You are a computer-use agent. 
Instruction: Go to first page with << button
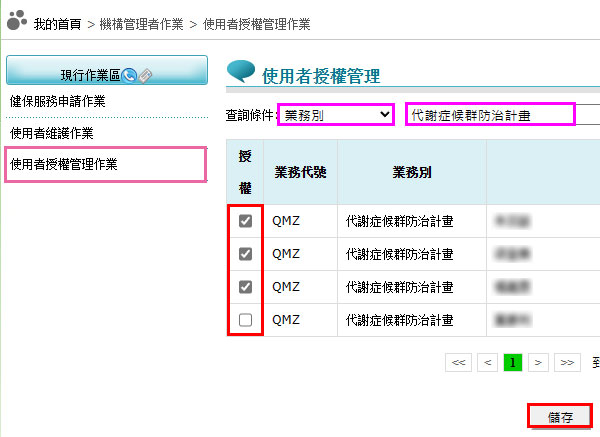(x=459, y=362)
